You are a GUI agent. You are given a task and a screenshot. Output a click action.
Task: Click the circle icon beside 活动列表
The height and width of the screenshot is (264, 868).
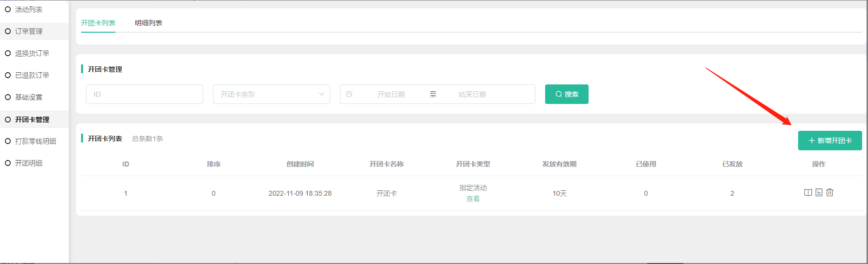(x=8, y=9)
